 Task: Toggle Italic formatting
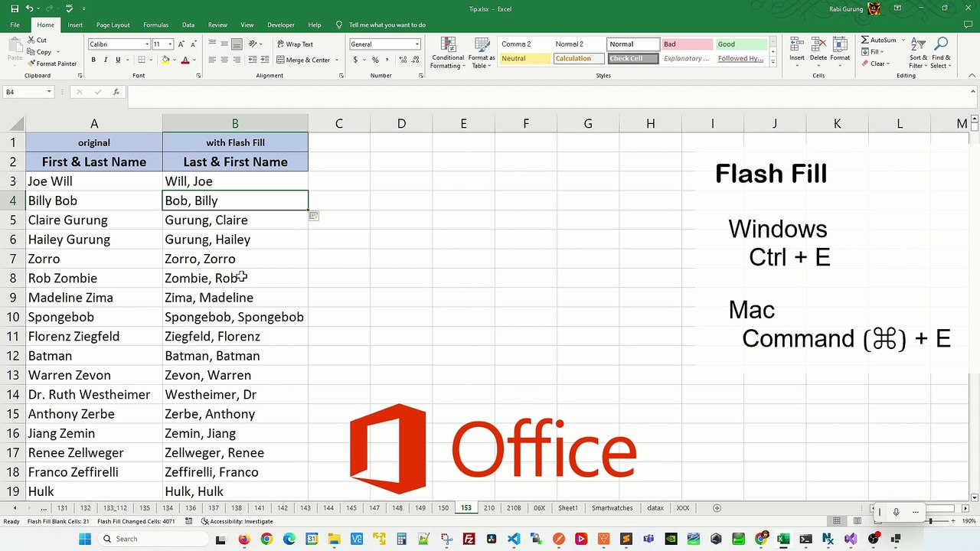tap(106, 60)
